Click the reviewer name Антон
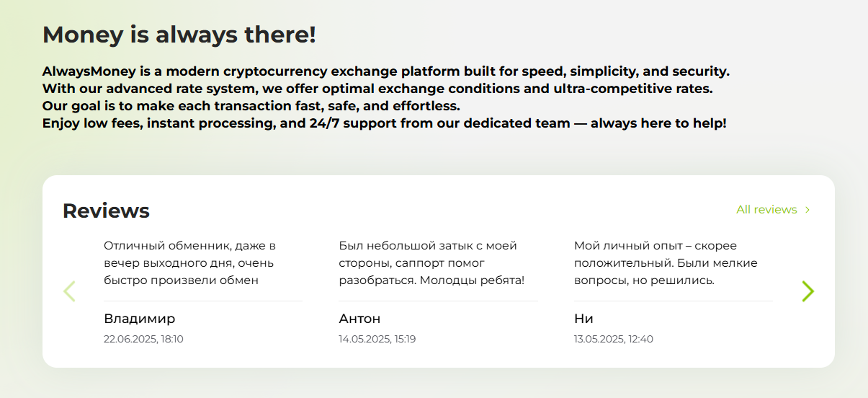This screenshot has height=398, width=868. click(x=359, y=319)
